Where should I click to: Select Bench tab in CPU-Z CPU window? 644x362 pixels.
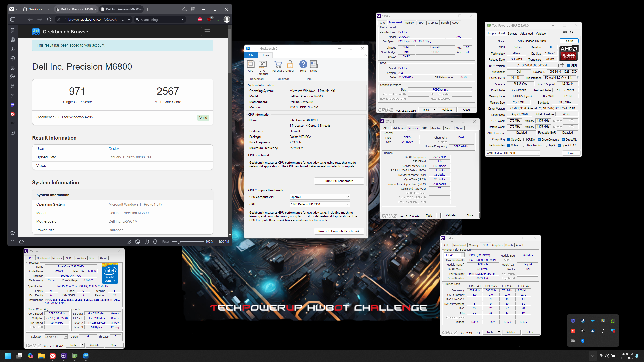(x=92, y=258)
